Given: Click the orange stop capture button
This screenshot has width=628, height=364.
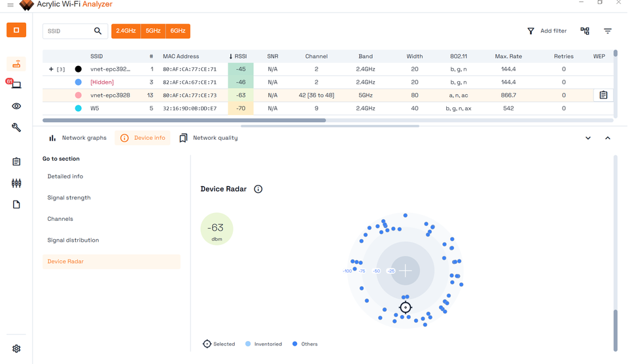Looking at the screenshot, I should (x=16, y=30).
